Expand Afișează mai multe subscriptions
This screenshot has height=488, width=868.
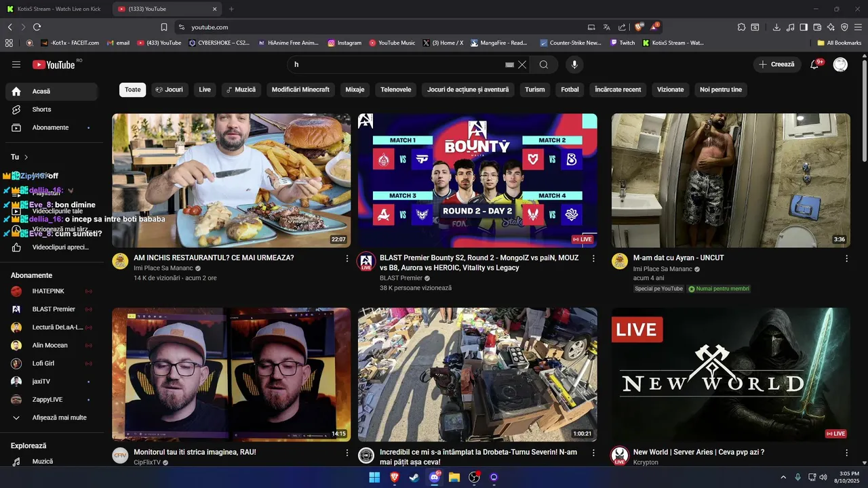52,418
